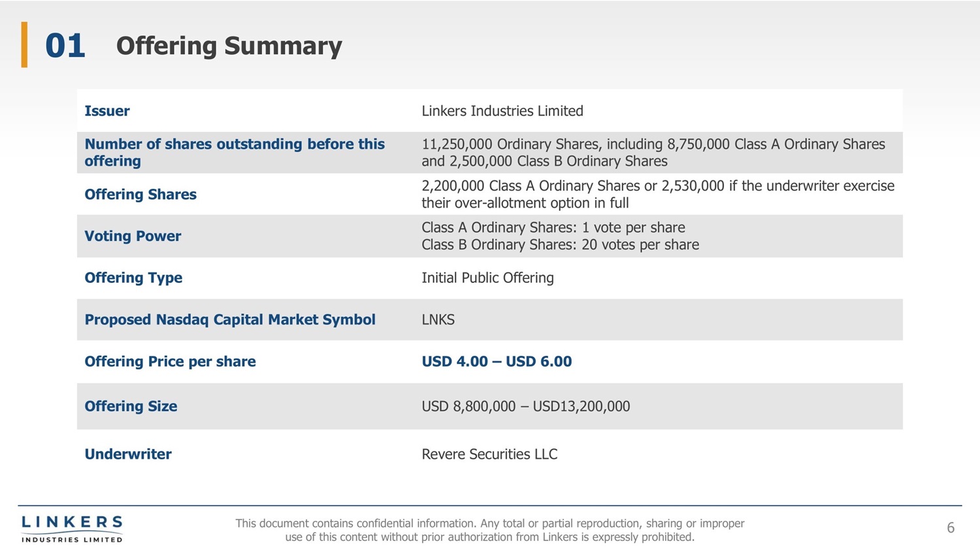The image size is (980, 560).
Task: Select the Class B 20 votes per share line
Action: [x=560, y=245]
